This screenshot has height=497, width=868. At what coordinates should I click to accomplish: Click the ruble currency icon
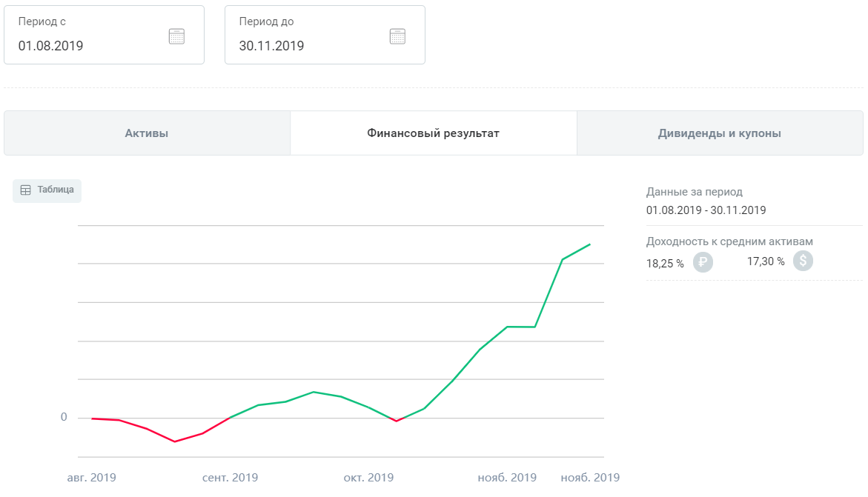703,262
